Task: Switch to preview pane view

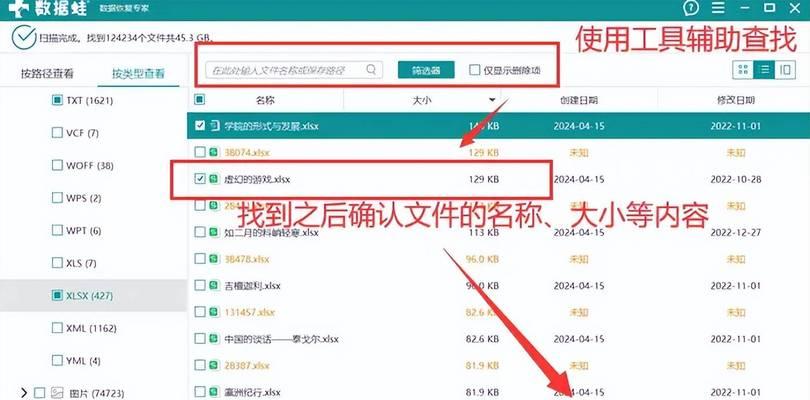Action: (785, 70)
